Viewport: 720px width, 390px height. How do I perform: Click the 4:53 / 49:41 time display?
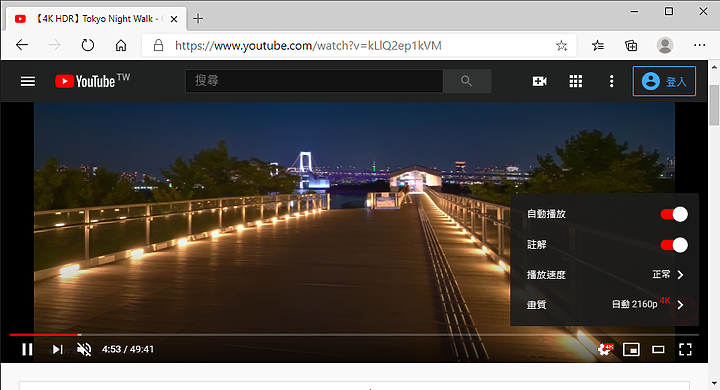(128, 350)
